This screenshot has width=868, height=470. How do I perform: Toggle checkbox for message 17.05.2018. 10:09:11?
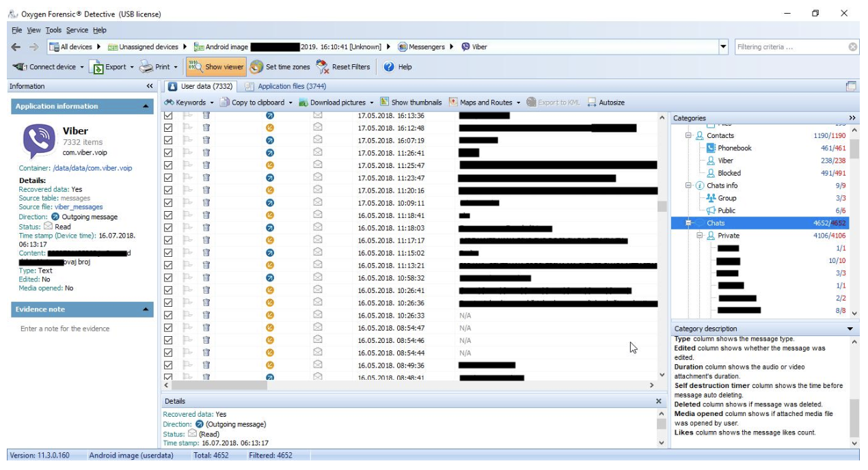[168, 203]
